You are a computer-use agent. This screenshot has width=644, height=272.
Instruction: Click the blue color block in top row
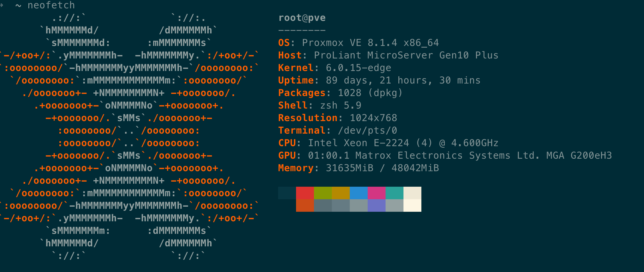358,193
